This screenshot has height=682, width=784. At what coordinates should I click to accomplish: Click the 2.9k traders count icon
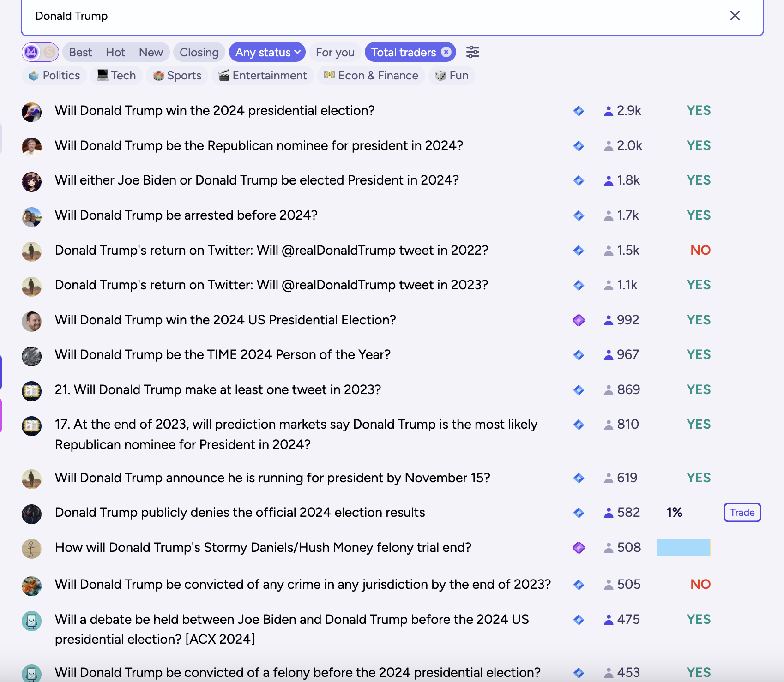click(609, 111)
